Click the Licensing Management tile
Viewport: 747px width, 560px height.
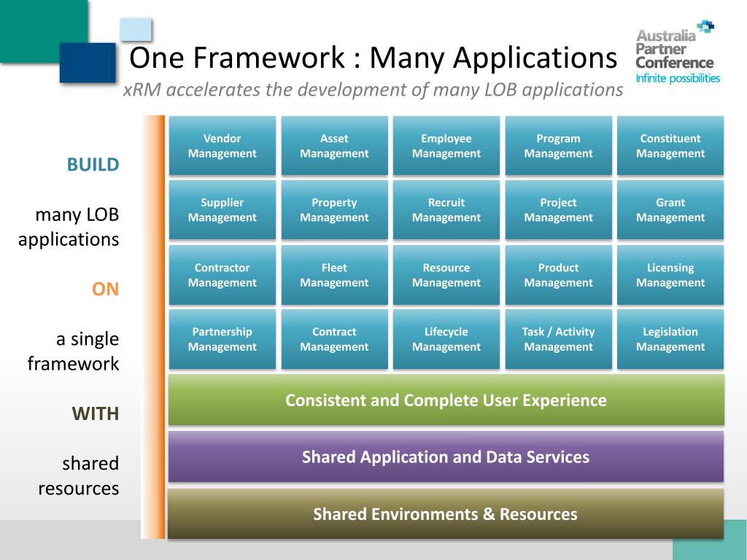pos(670,275)
